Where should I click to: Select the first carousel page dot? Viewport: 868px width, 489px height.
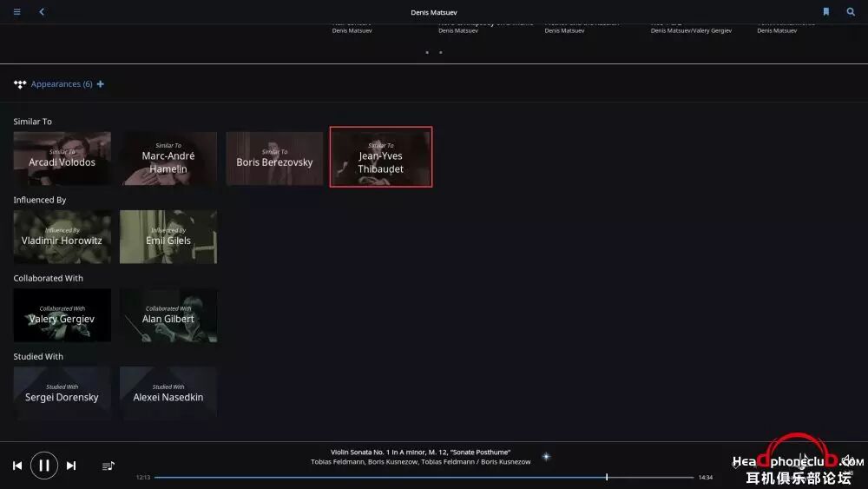pyautogui.click(x=427, y=53)
